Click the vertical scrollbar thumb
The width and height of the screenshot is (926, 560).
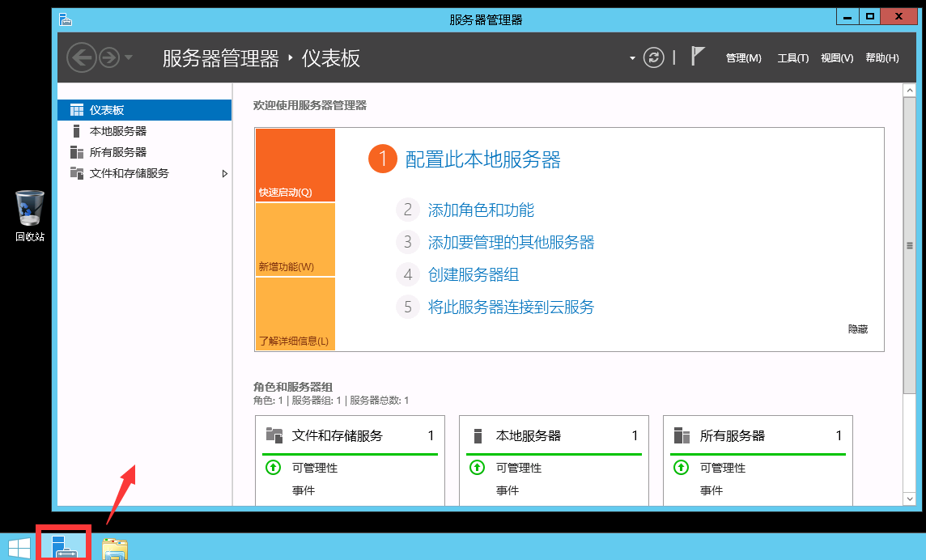(x=910, y=246)
